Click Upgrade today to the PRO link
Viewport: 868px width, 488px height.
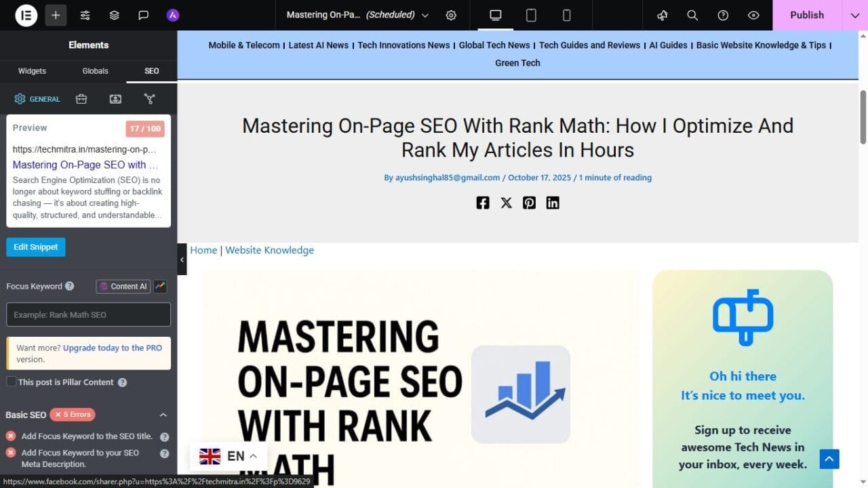(113, 348)
